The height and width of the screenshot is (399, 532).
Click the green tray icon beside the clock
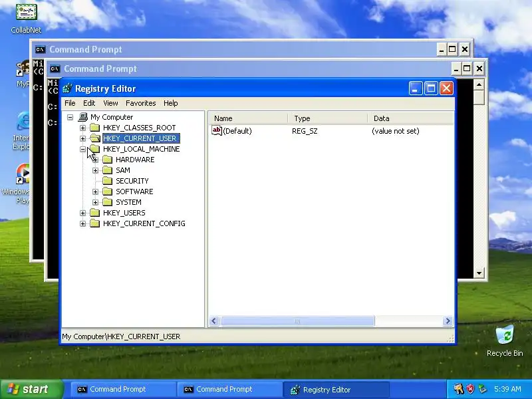pyautogui.click(x=482, y=389)
